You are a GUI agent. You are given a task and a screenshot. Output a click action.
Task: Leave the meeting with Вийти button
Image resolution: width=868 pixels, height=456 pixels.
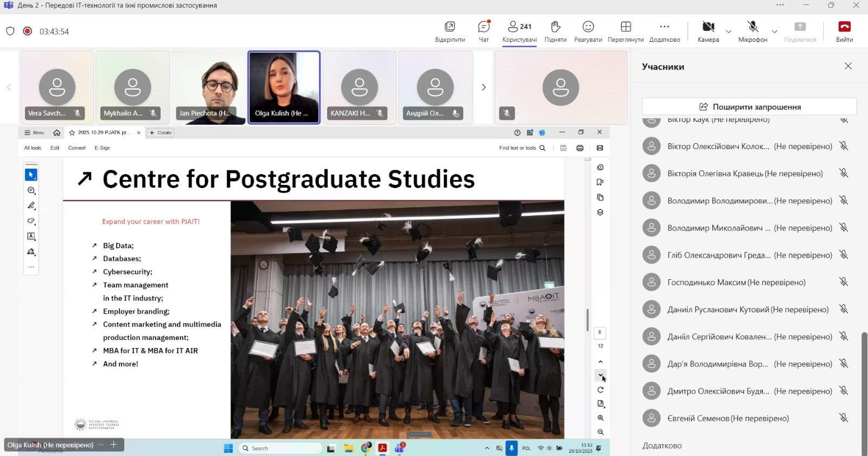(844, 31)
